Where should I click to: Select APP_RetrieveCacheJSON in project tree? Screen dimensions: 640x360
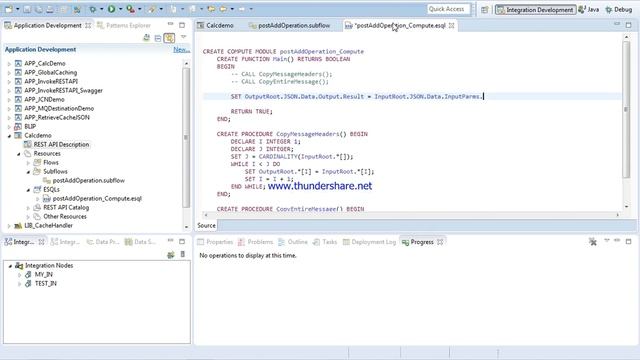57,117
